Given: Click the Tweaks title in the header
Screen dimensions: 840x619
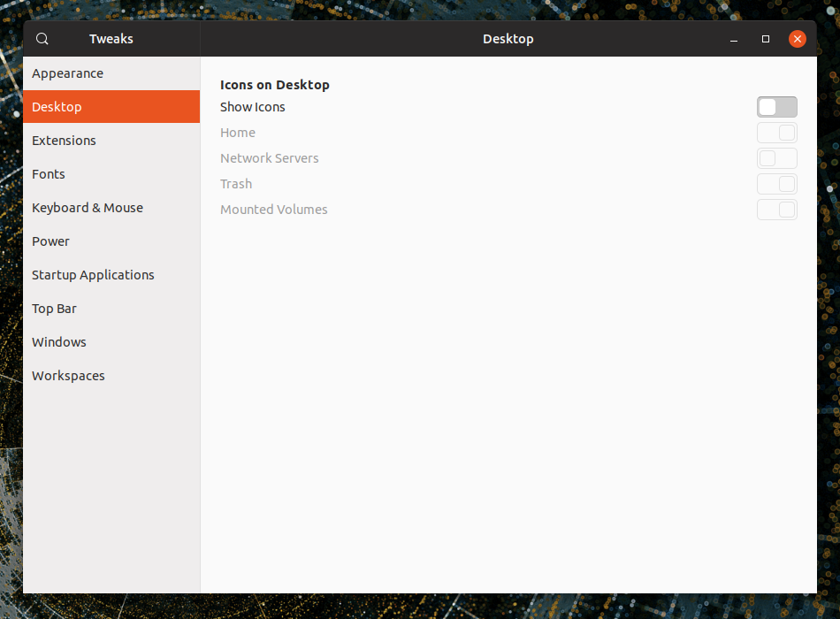Looking at the screenshot, I should [x=111, y=39].
